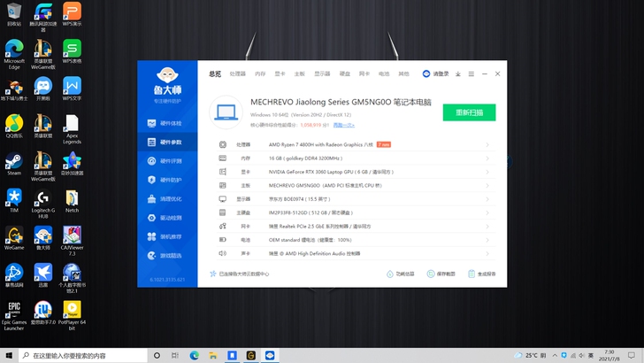Open Edge from the taskbar
Screen dimensions: 644x363
click(x=194, y=356)
